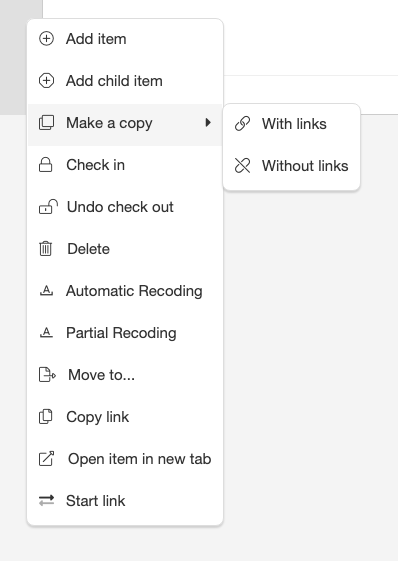Choose the Partial Recoding option
Viewport: 398px width, 561px height.
click(x=125, y=332)
